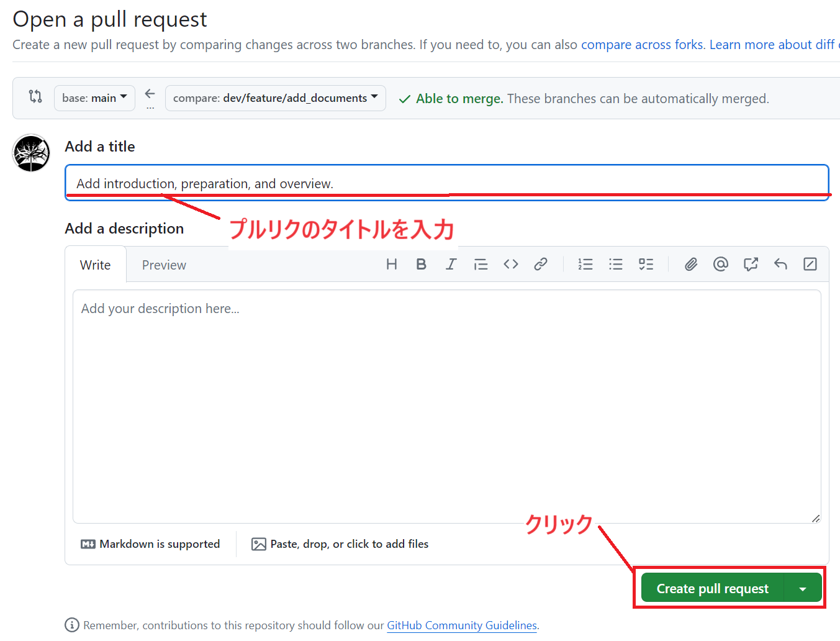Click the pull request title field
840x641 pixels.
pyautogui.click(x=447, y=182)
